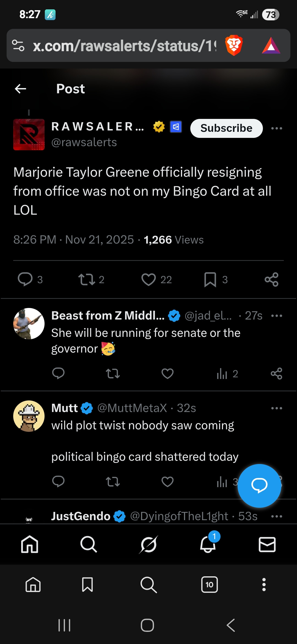The height and width of the screenshot is (644, 297).
Task: Subscribe to RAWSALERTS
Action: point(226,128)
